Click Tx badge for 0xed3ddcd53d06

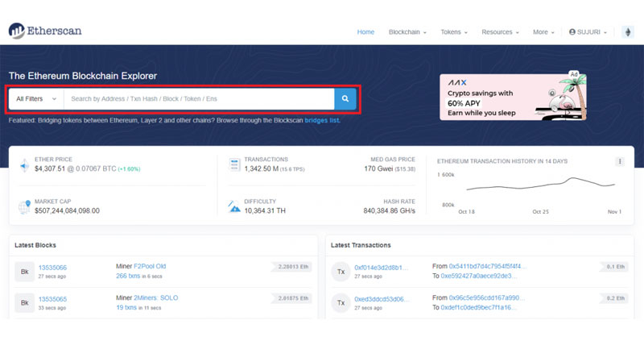(x=341, y=303)
